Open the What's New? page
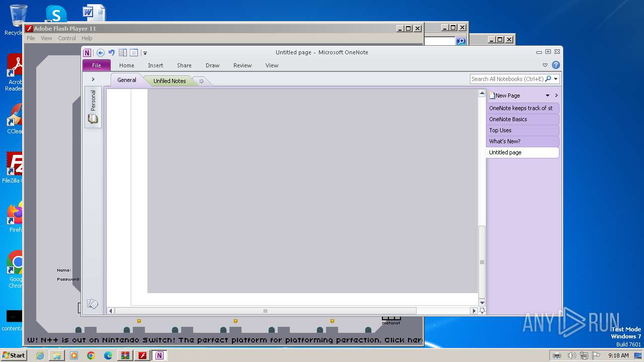Viewport: 644px width, 362px height. (523, 141)
